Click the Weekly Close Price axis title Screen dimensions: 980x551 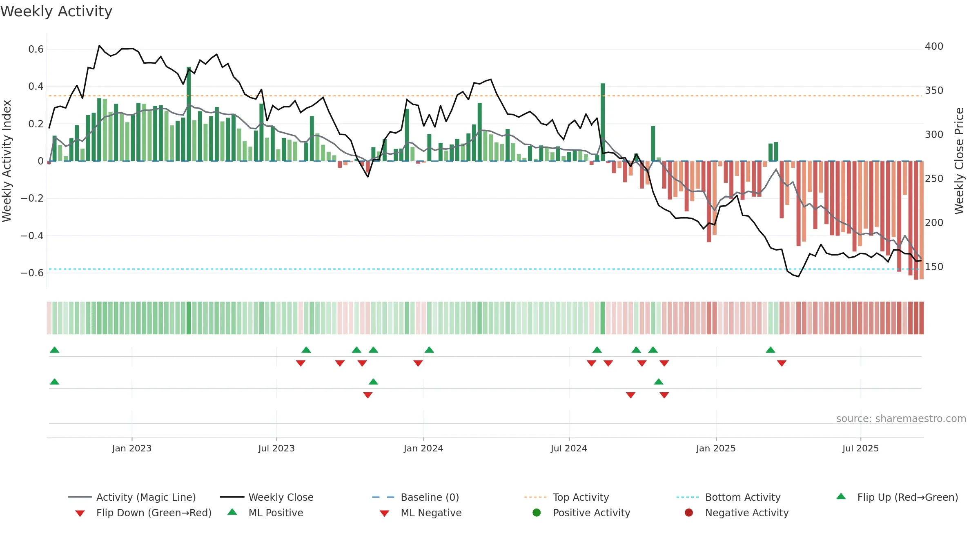tap(959, 161)
